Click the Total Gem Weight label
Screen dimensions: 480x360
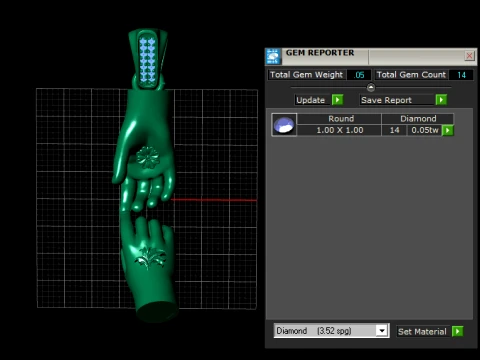(x=306, y=75)
